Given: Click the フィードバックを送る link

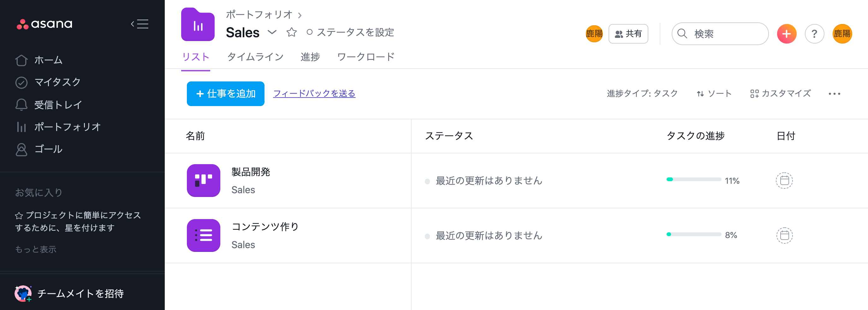Looking at the screenshot, I should pyautogui.click(x=314, y=94).
